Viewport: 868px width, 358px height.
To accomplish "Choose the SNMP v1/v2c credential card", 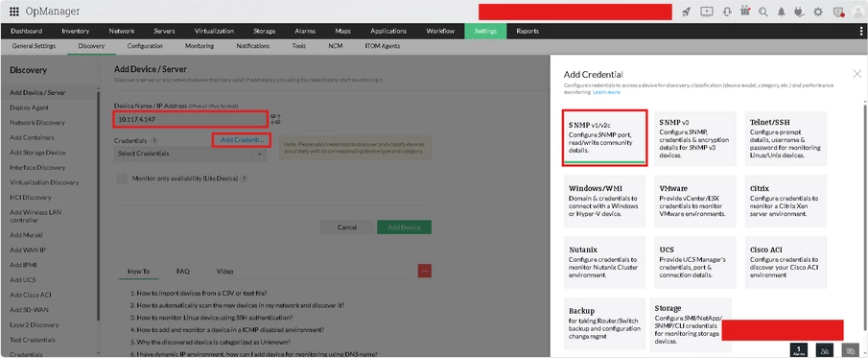I will pos(604,138).
